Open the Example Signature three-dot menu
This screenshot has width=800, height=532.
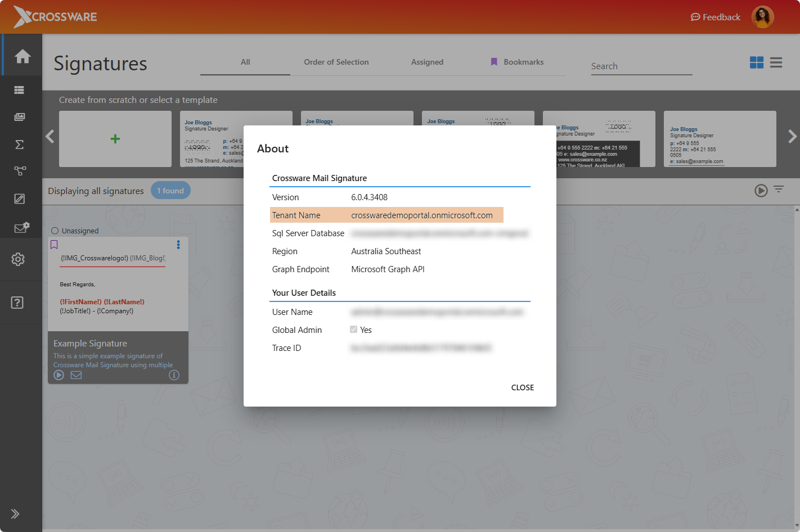[x=178, y=245]
